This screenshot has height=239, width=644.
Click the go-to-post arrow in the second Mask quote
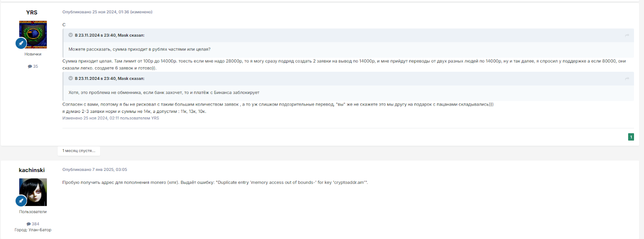tap(627, 79)
